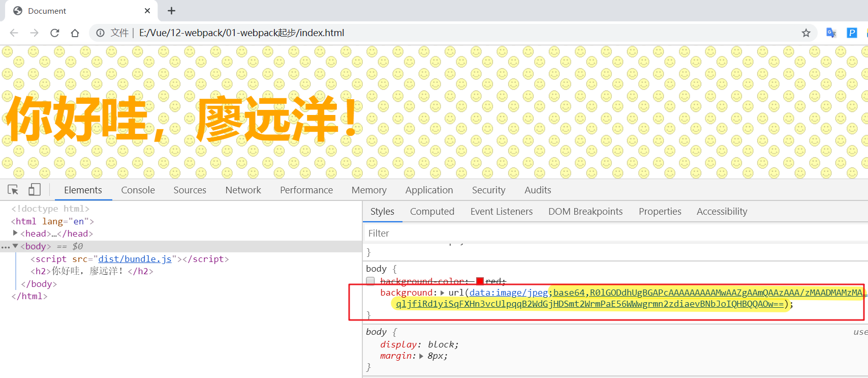Select the Computed sidebar tab
The height and width of the screenshot is (378, 868).
coord(432,211)
